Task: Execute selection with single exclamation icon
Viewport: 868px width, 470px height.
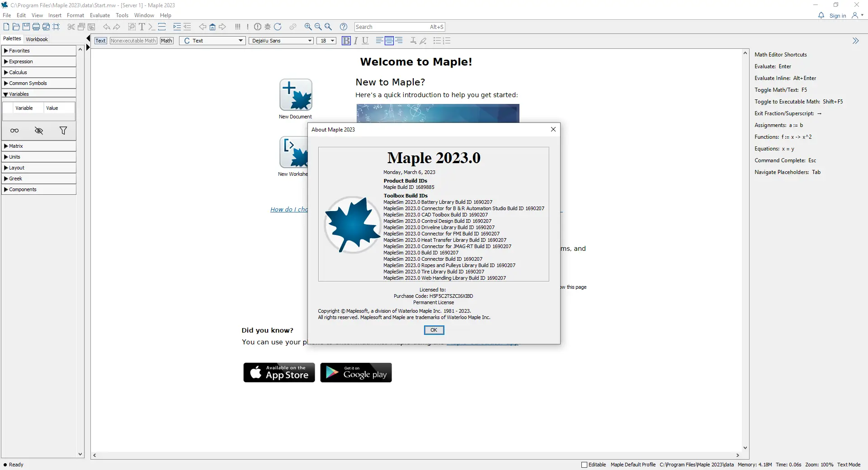Action: pos(248,27)
